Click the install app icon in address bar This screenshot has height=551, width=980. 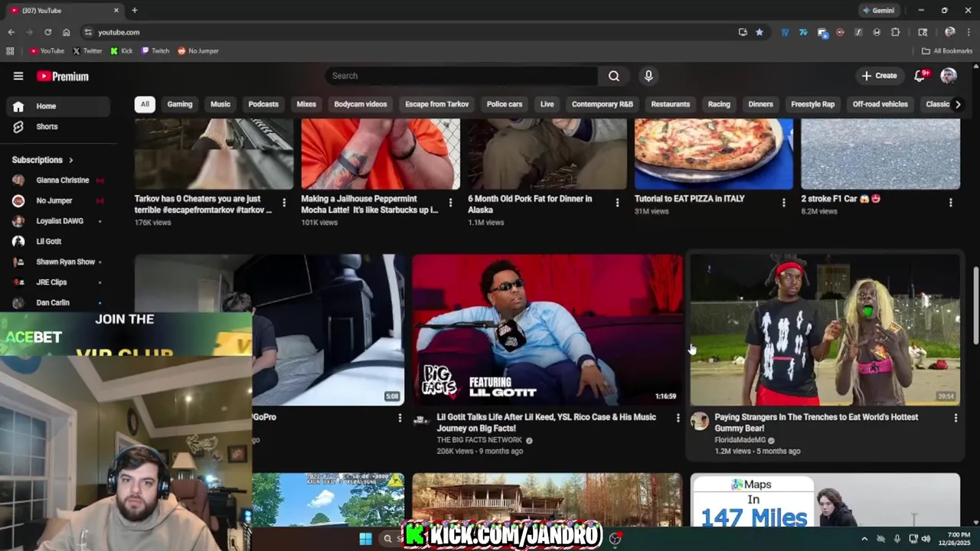pos(743,32)
